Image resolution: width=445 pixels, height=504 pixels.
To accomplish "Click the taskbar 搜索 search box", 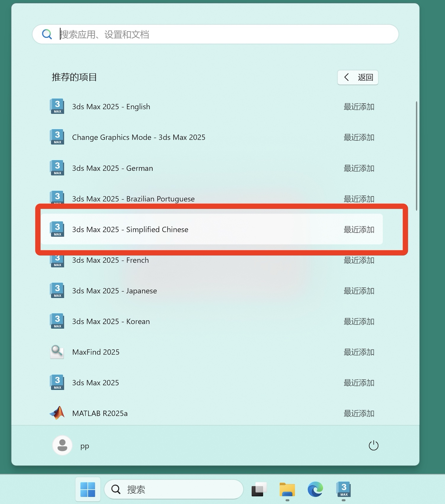I will (x=174, y=489).
